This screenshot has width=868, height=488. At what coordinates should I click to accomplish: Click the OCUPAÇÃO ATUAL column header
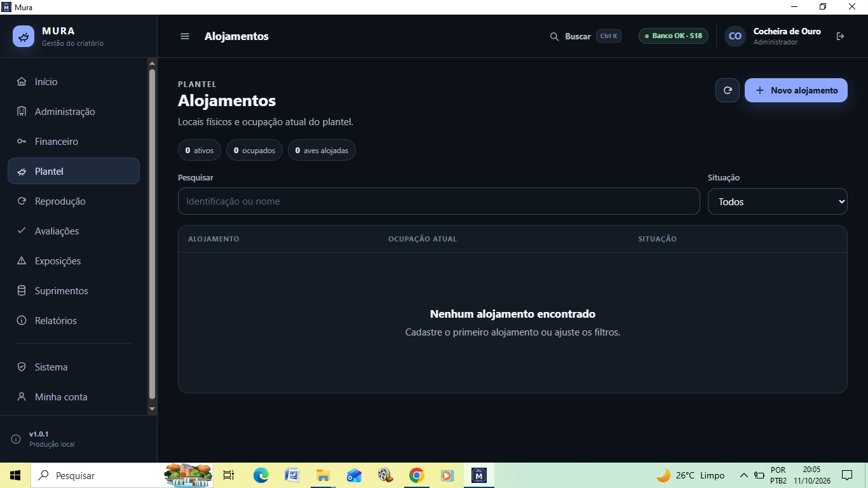coord(423,239)
